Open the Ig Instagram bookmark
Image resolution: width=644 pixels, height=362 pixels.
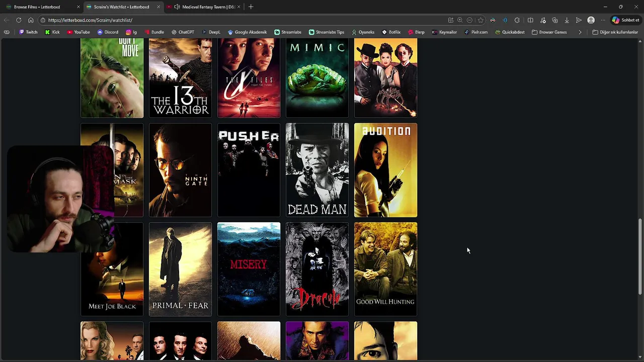[x=131, y=32]
